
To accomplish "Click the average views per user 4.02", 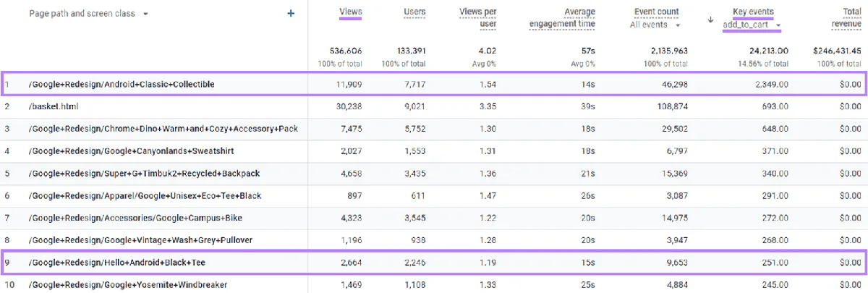I will [488, 51].
